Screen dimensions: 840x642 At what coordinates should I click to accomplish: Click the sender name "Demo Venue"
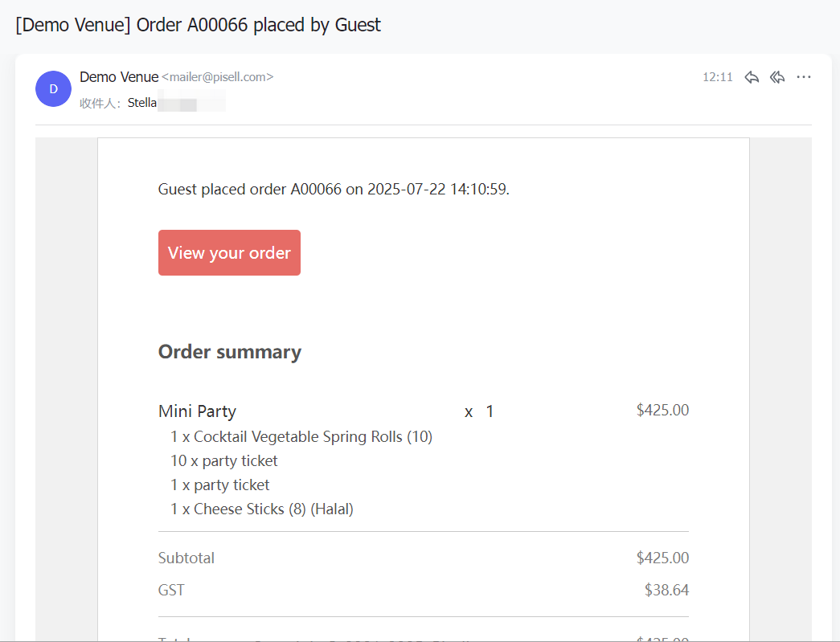[119, 77]
